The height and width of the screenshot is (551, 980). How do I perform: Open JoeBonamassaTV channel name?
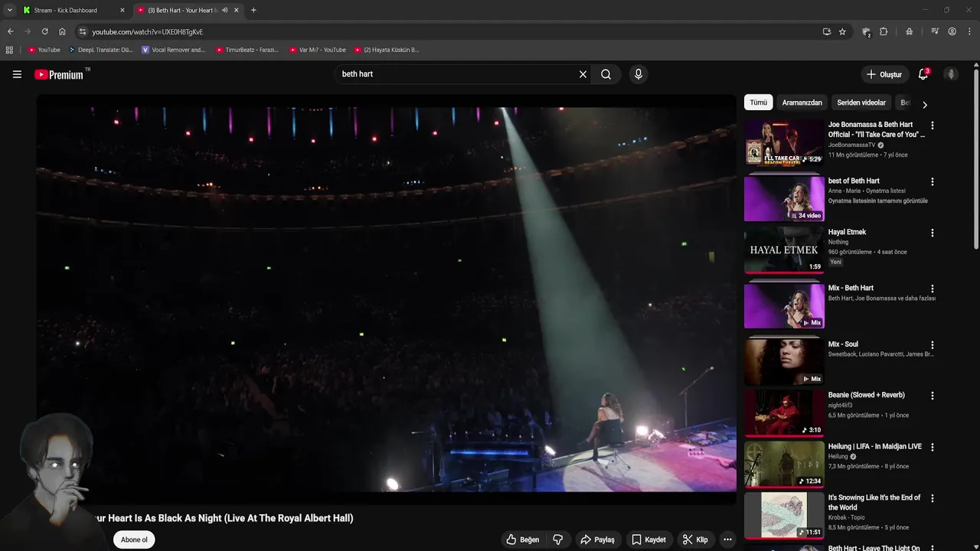click(851, 145)
